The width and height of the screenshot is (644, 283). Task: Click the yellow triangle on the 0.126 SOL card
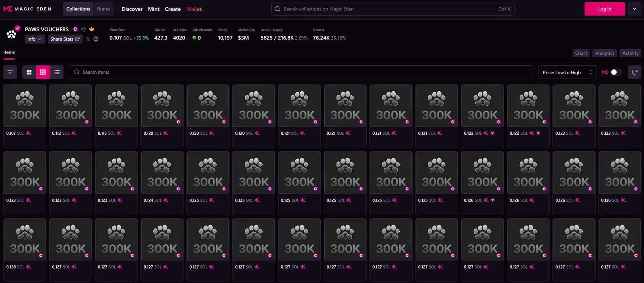pos(492,200)
